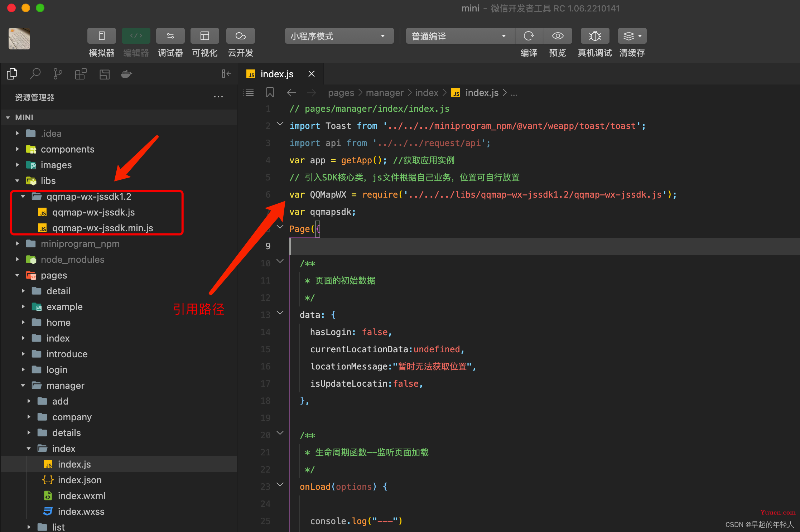Toggle the simulator (模拟器) panel
Image resolution: width=800 pixels, height=532 pixels.
tap(101, 36)
